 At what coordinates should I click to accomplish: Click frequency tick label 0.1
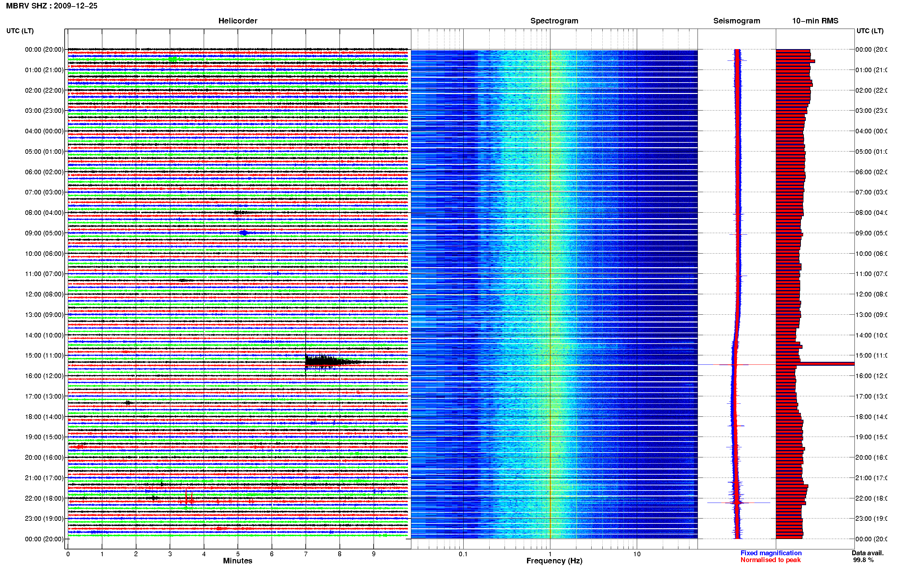[463, 554]
